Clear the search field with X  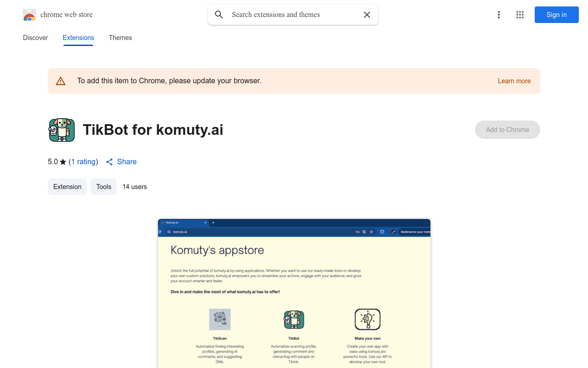pos(367,15)
